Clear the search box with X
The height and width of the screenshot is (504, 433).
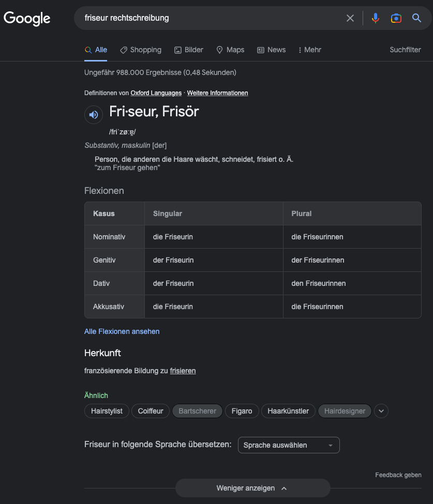coord(350,18)
